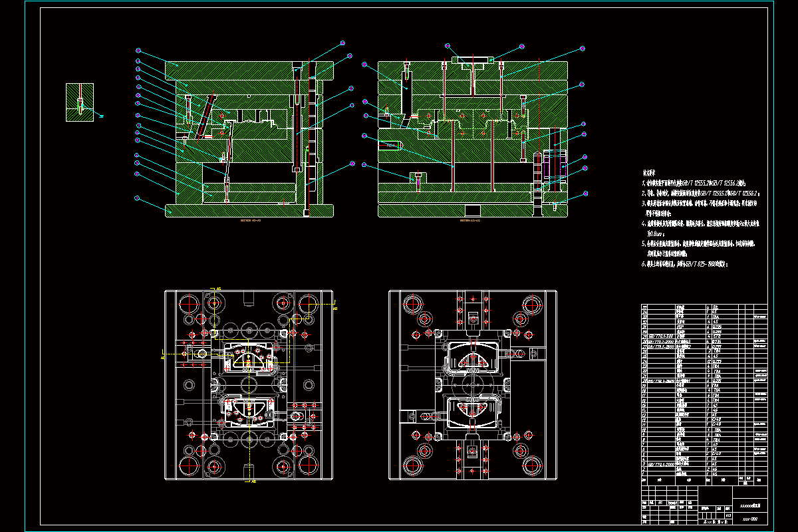Select the small detail view at top left
The image size is (798, 532).
tap(79, 102)
